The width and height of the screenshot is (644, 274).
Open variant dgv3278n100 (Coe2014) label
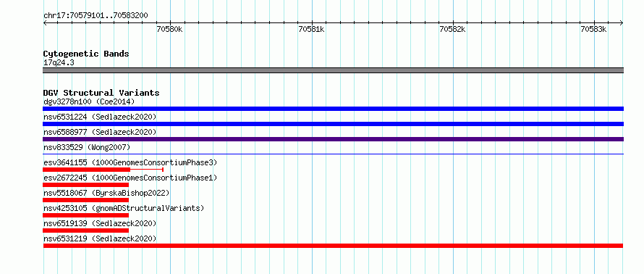pos(89,101)
